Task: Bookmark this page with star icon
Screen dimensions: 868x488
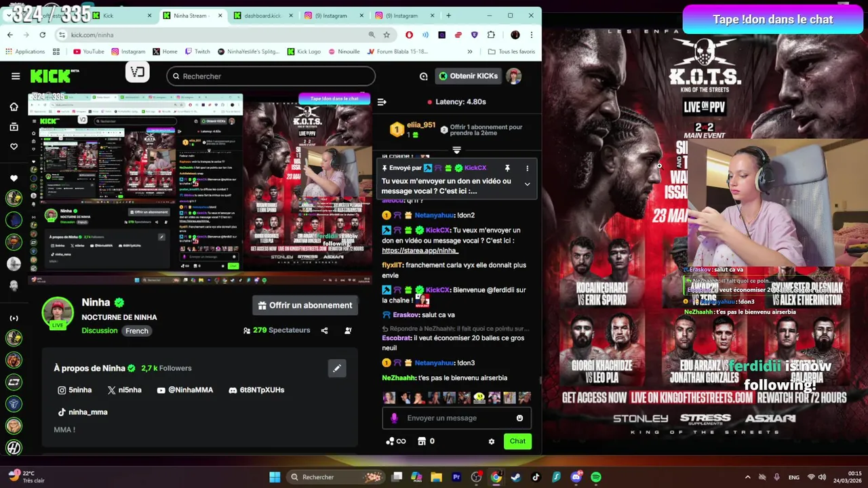Action: (387, 35)
